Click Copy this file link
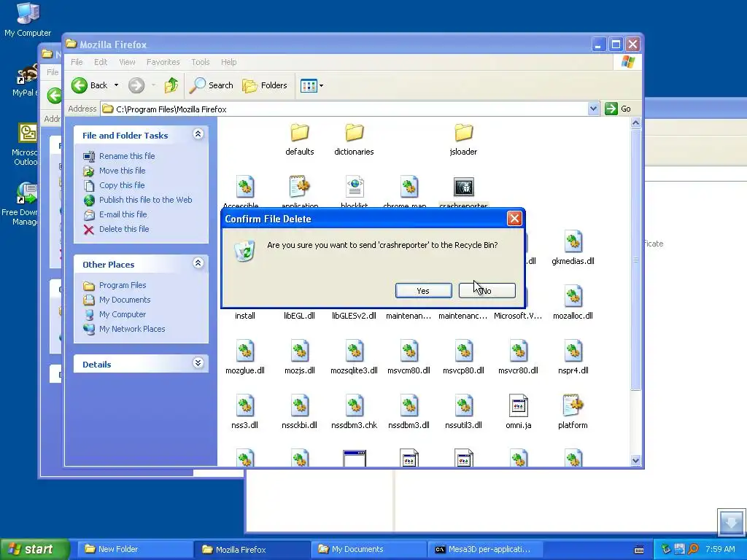This screenshot has height=560, width=747. 122,185
